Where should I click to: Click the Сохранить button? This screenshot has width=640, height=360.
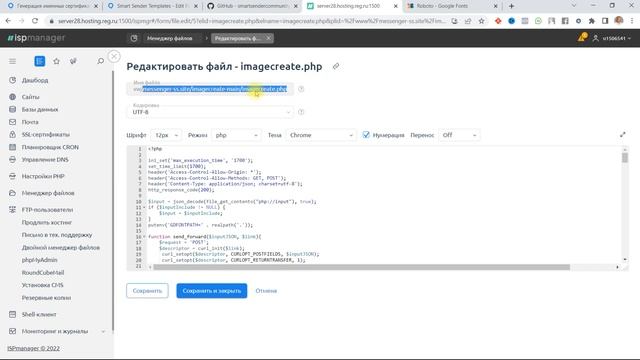(x=147, y=291)
